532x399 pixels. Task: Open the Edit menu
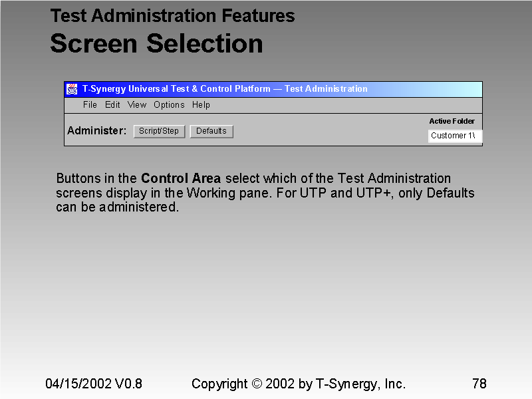[112, 105]
